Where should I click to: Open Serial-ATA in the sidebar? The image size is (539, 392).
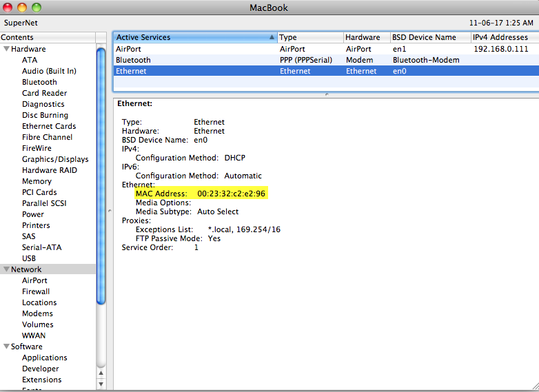tap(41, 247)
